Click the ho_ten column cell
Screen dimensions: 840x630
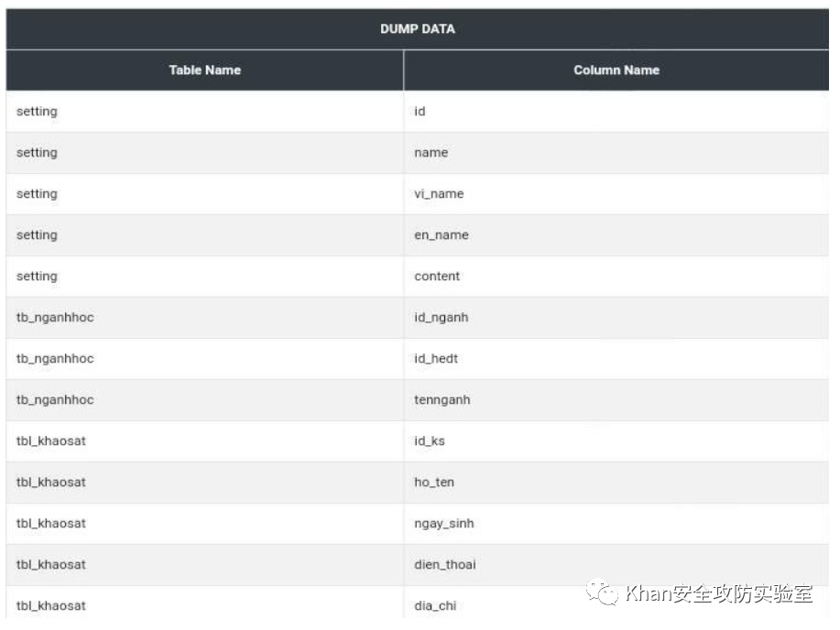tap(433, 483)
